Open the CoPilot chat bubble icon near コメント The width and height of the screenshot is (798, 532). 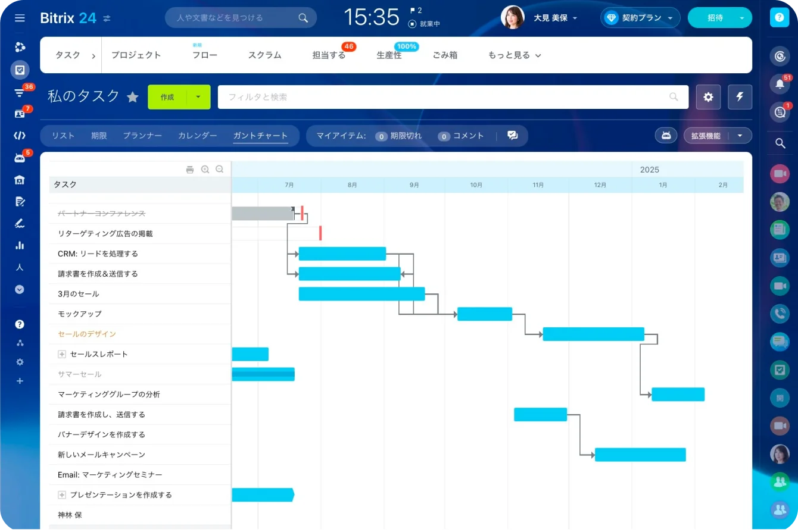513,135
